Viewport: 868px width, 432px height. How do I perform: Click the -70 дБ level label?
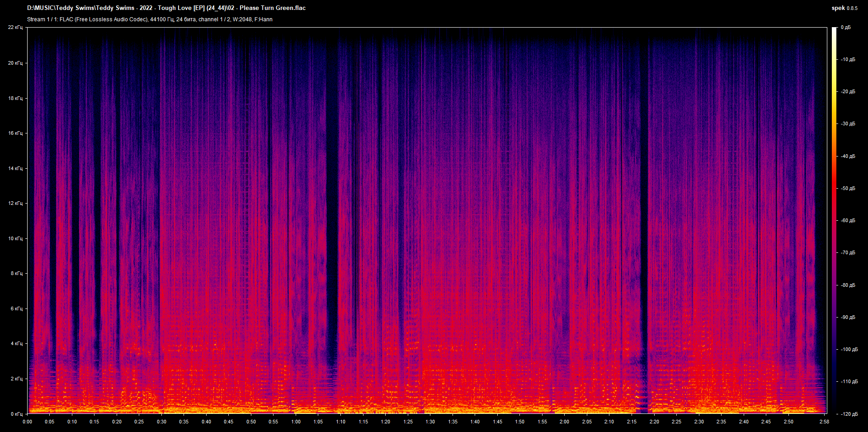point(848,252)
